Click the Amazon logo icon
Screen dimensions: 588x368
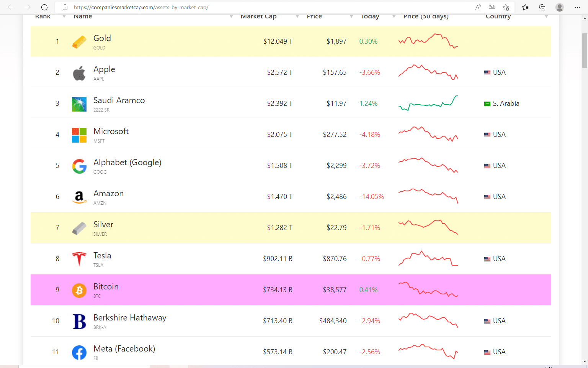click(x=79, y=197)
